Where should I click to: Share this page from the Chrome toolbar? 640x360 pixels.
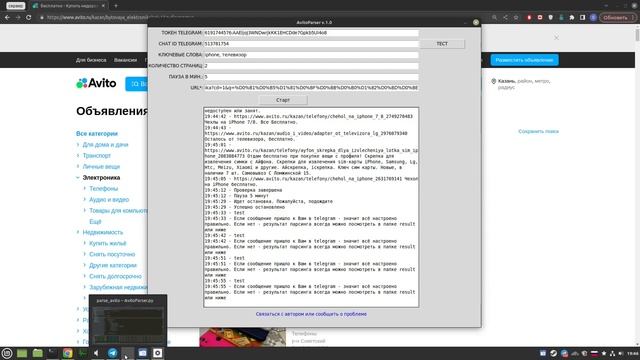pos(505,18)
